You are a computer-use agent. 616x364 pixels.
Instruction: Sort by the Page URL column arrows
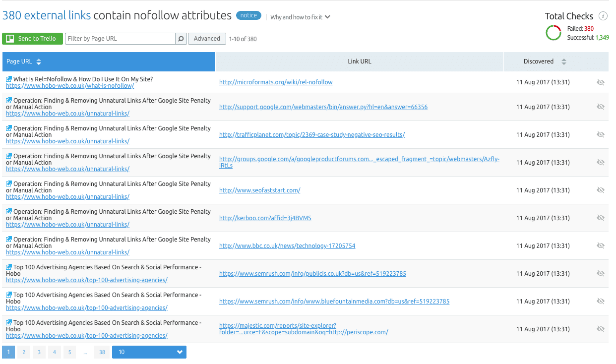click(39, 61)
